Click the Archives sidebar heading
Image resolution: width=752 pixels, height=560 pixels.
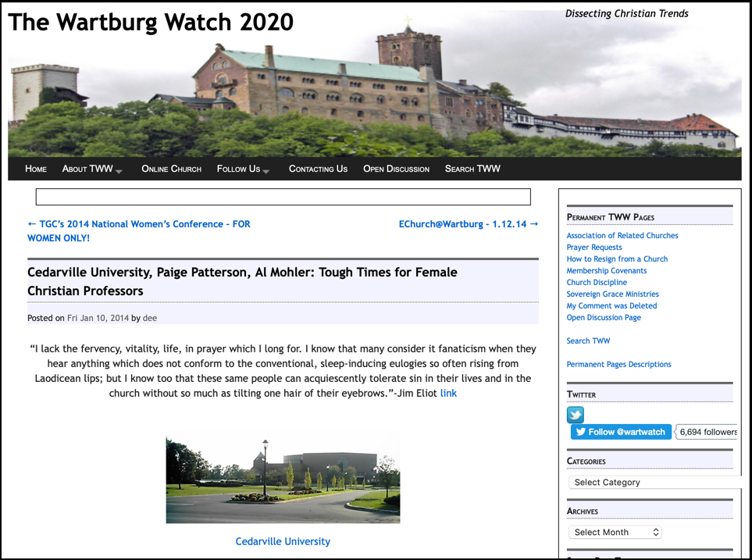(583, 511)
